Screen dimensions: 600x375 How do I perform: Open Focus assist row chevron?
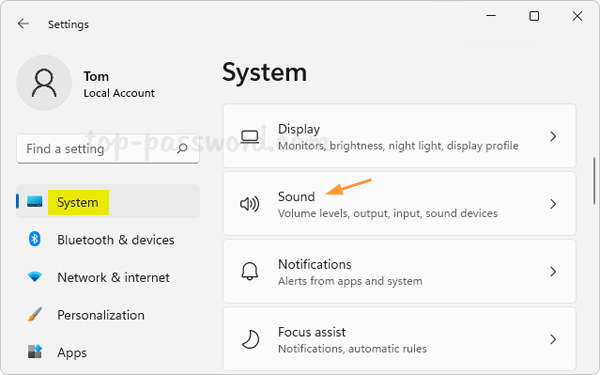coord(553,339)
